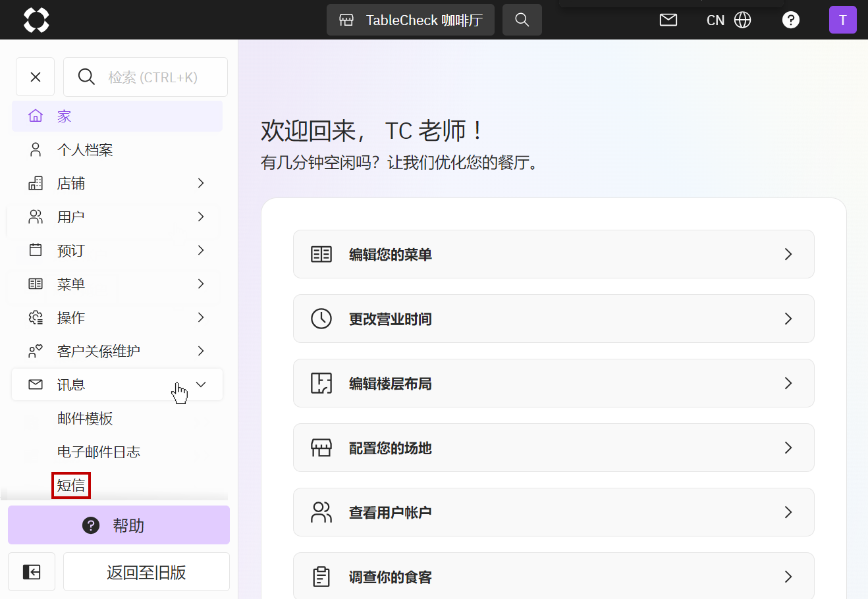Click the menu book icon beside 菜单
The width and height of the screenshot is (868, 599).
[x=36, y=284]
